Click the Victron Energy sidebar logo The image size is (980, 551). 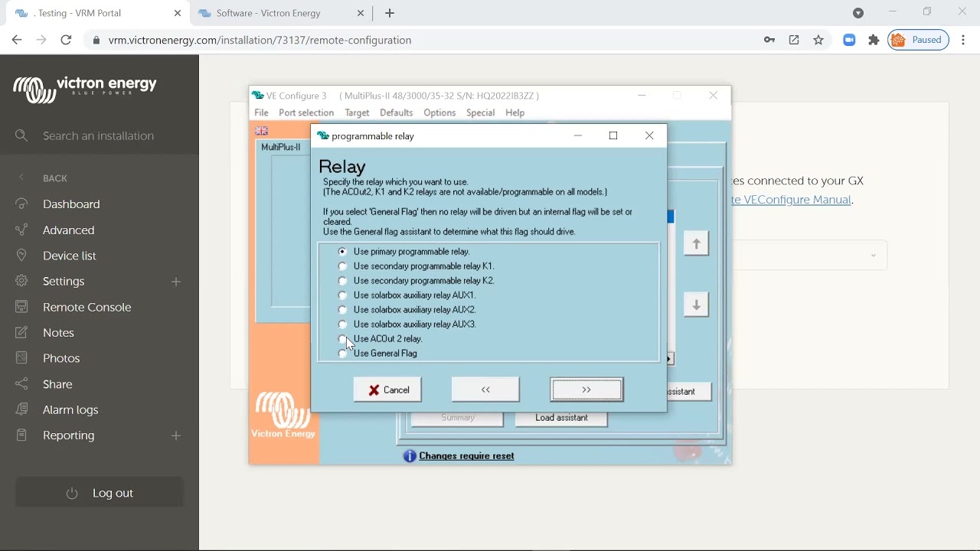[85, 89]
